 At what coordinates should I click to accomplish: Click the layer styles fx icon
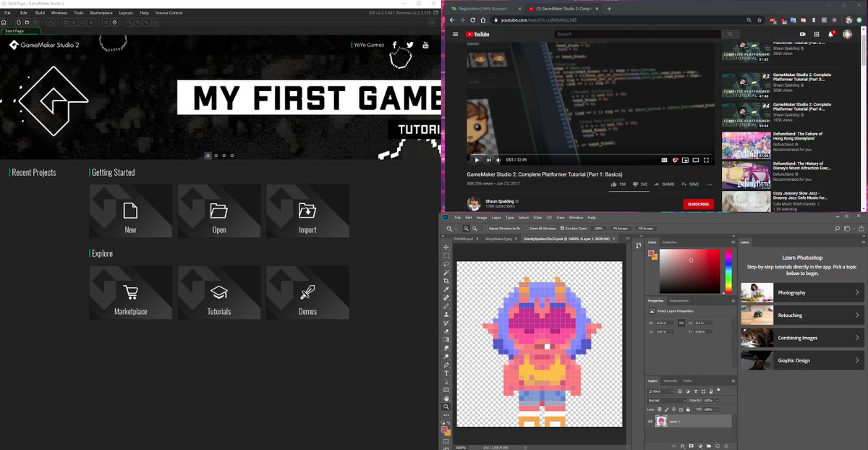682,446
